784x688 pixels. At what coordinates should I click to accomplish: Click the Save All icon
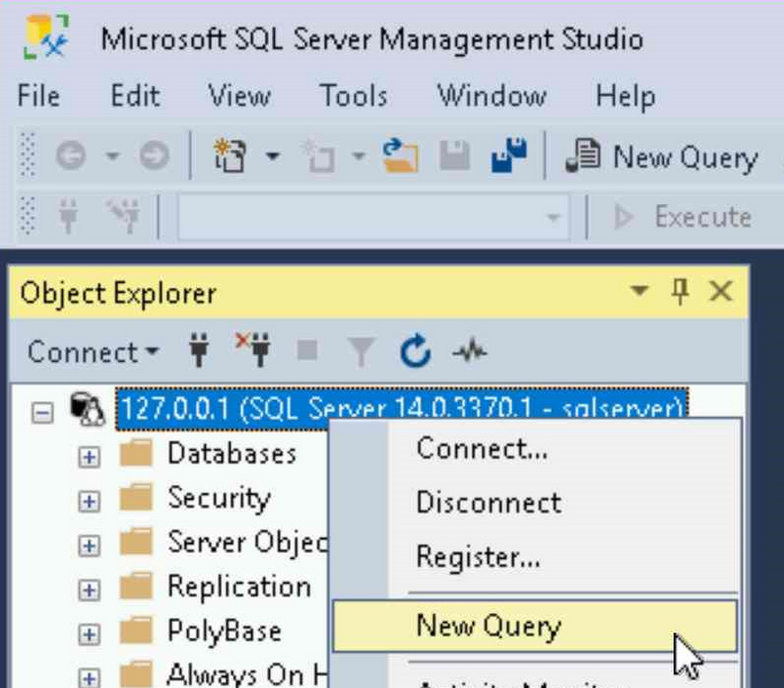click(x=509, y=155)
